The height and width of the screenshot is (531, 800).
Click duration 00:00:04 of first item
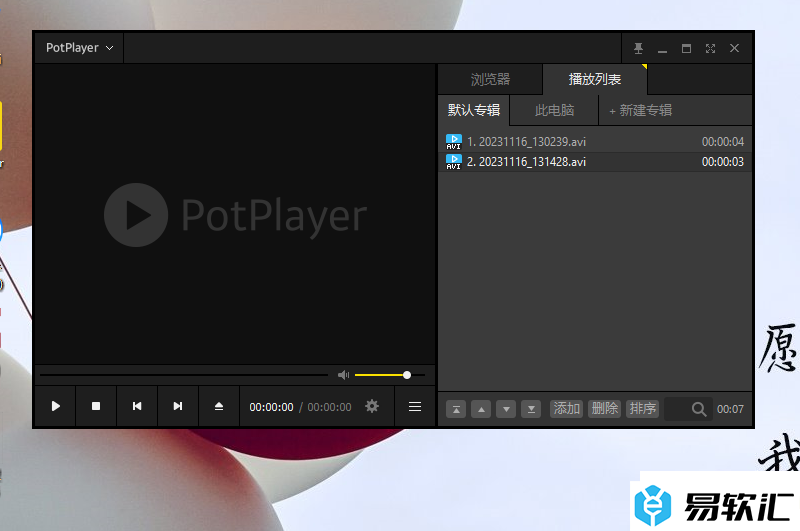pos(722,142)
